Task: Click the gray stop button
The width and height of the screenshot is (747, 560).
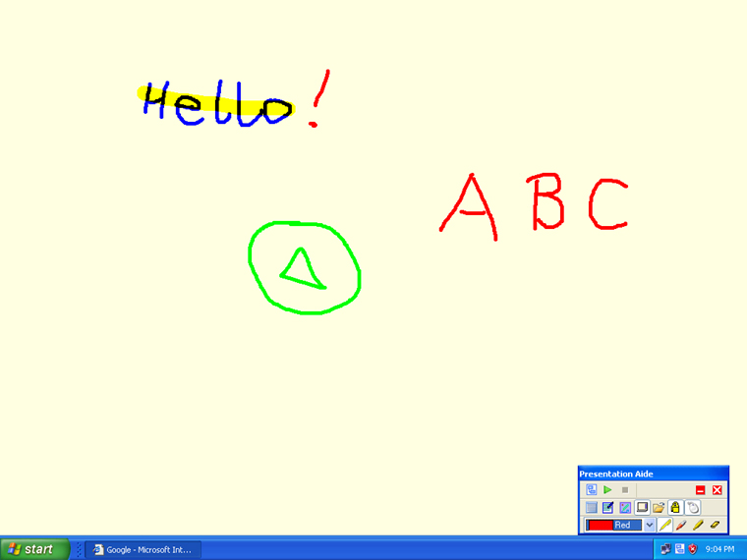Action: (624, 489)
